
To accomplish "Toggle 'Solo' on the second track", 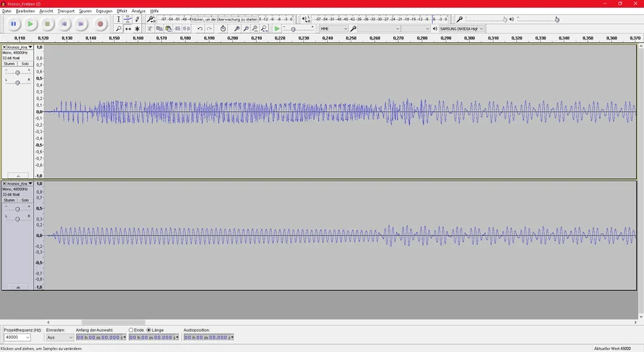I will [x=25, y=200].
